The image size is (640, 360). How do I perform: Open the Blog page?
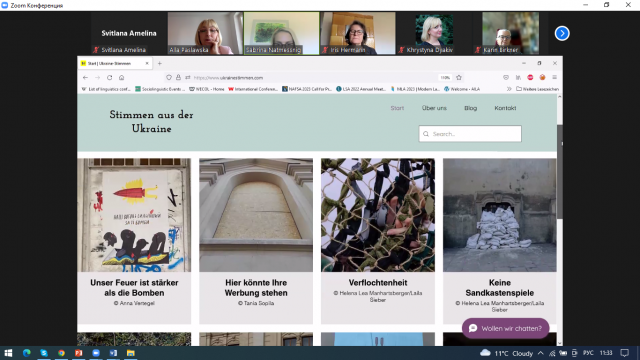pos(470,108)
